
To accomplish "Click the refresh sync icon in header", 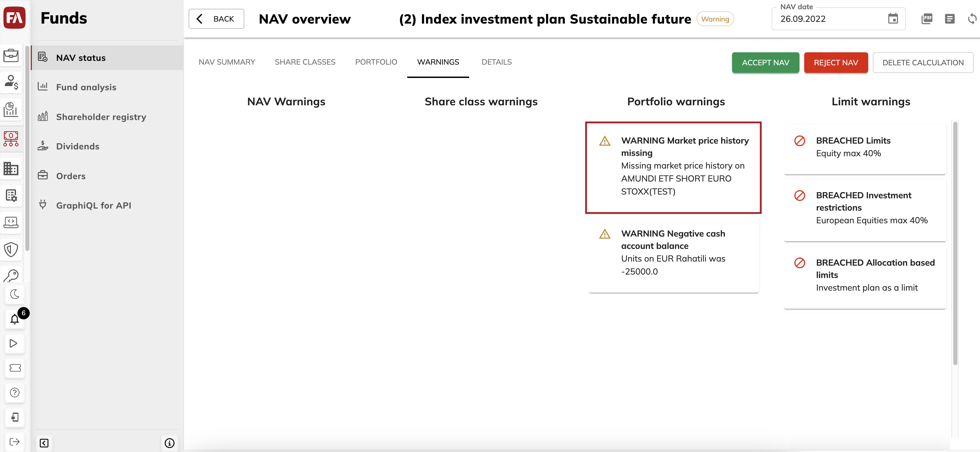I will click(x=972, y=18).
